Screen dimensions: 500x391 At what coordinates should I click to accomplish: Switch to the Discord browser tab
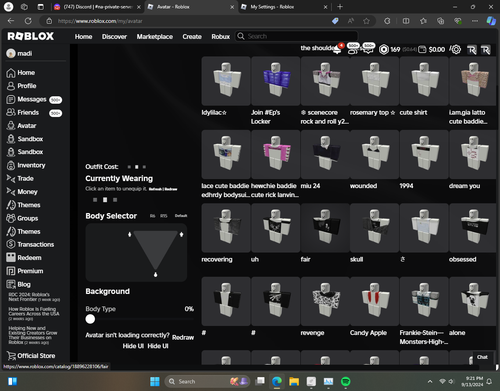(97, 7)
